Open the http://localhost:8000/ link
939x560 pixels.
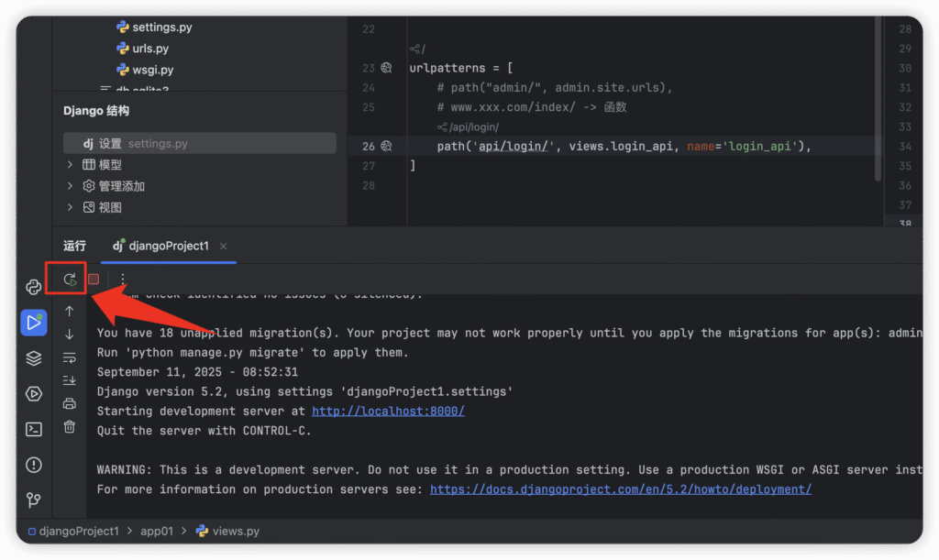click(388, 411)
